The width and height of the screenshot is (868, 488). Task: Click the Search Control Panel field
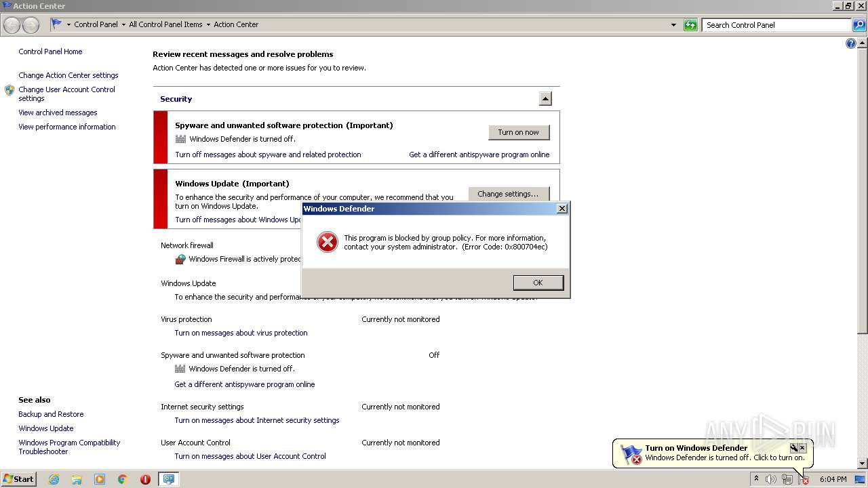(777, 25)
